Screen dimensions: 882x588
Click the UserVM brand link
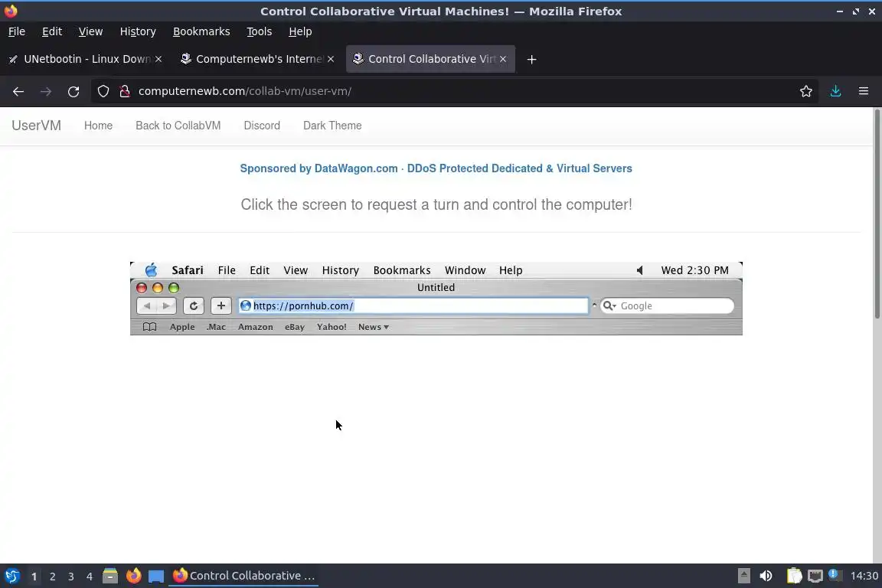pos(37,126)
